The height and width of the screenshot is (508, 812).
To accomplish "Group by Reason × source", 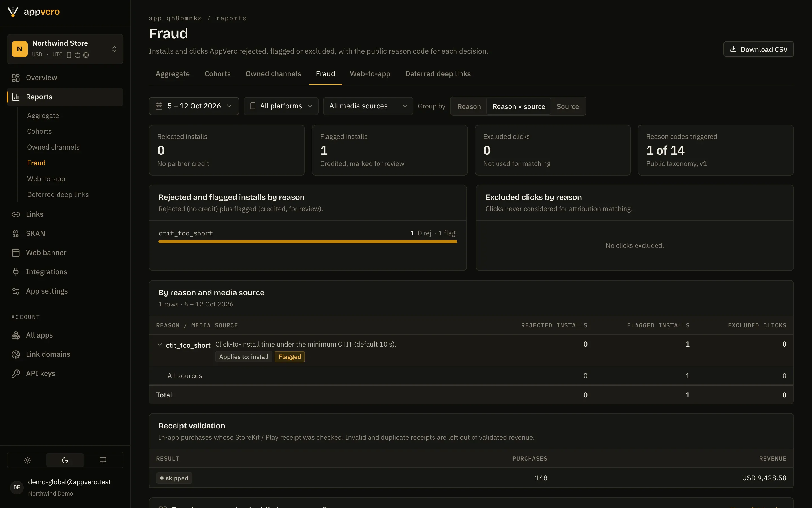I will tap(518, 106).
